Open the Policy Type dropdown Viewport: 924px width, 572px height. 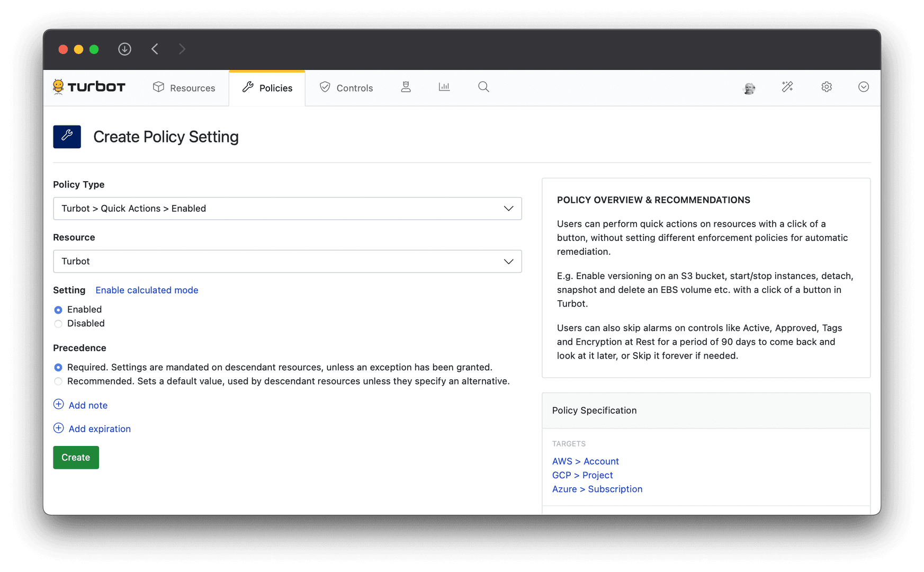(x=288, y=209)
